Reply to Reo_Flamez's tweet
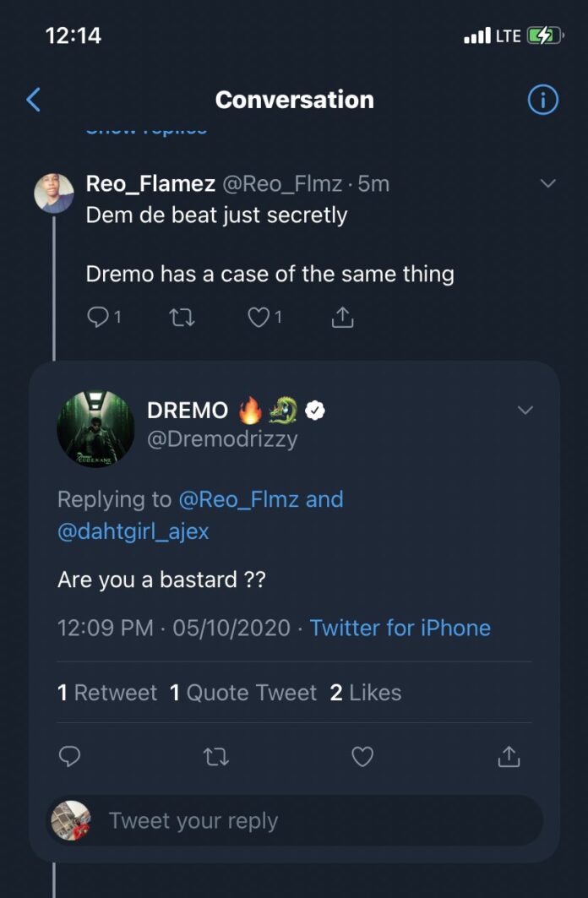Screen dimensions: 588x898 (99, 317)
